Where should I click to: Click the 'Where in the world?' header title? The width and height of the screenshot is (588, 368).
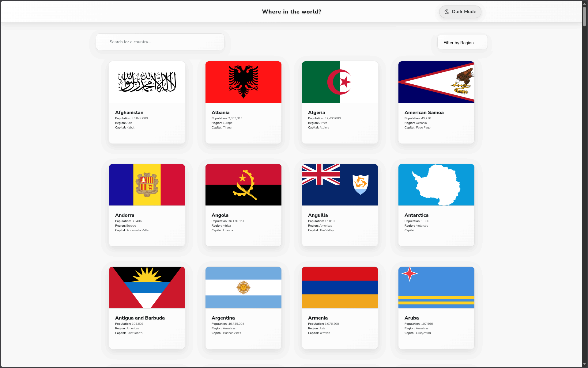coord(291,11)
